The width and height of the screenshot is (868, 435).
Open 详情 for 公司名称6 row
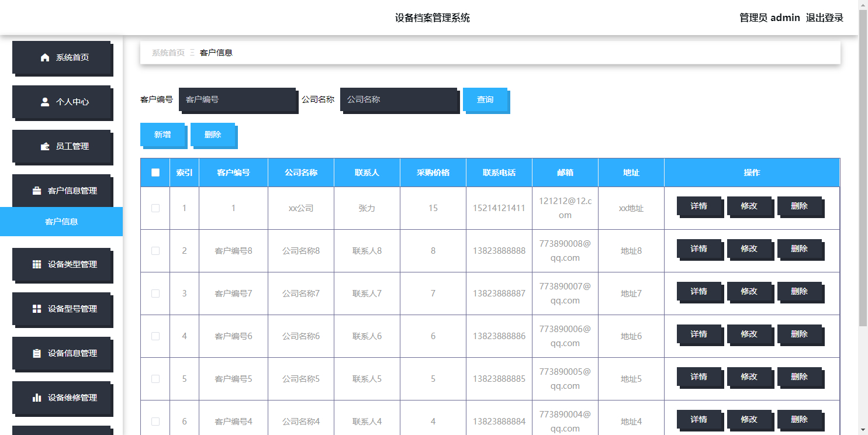click(x=699, y=334)
